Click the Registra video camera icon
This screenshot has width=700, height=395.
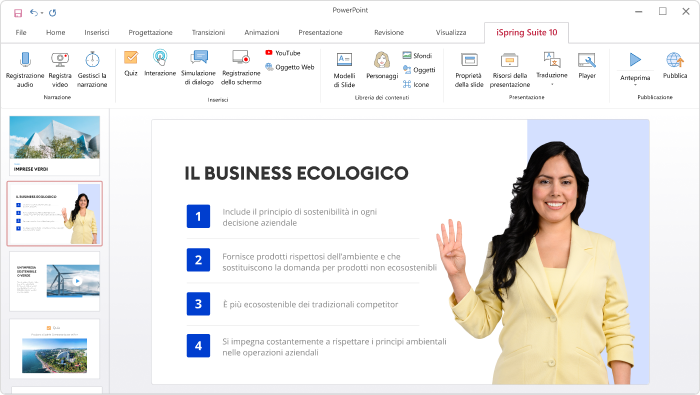60,59
